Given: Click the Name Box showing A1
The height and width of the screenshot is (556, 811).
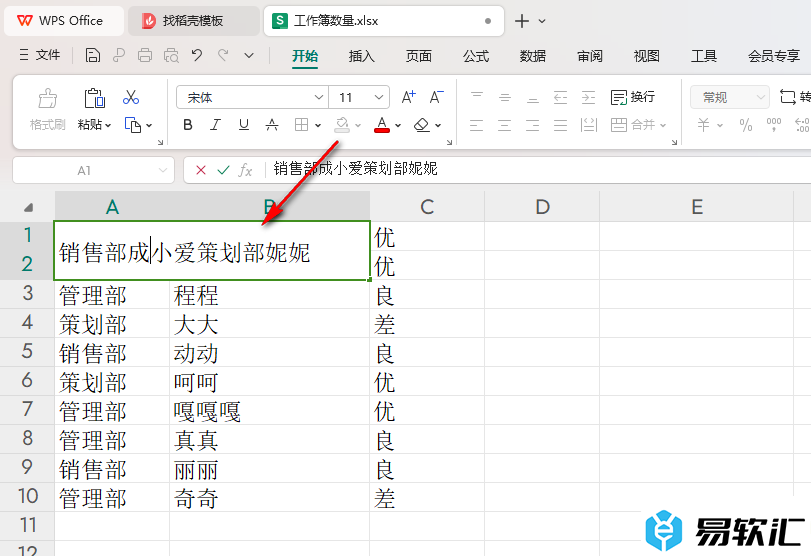Looking at the screenshot, I should pyautogui.click(x=93, y=170).
